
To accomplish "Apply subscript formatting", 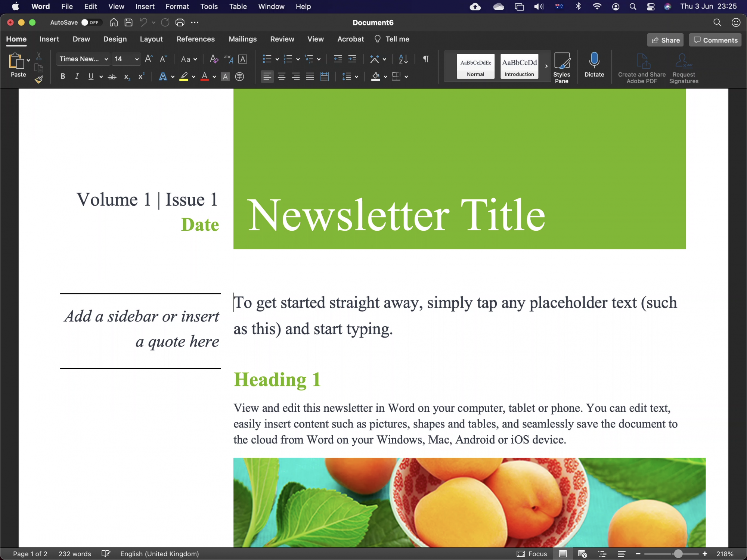I will point(127,77).
